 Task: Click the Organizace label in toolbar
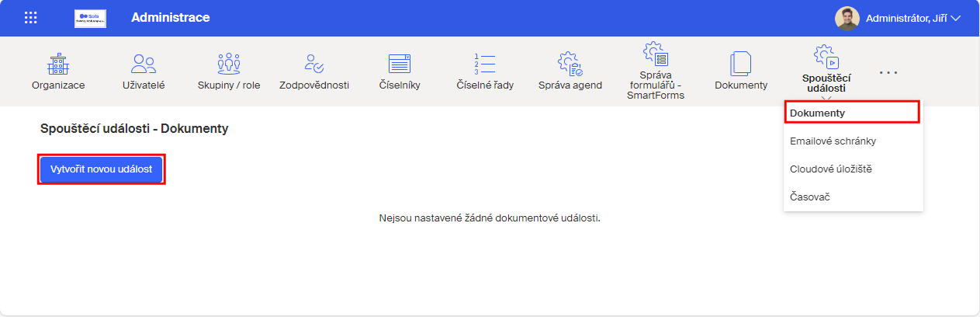pyautogui.click(x=58, y=85)
